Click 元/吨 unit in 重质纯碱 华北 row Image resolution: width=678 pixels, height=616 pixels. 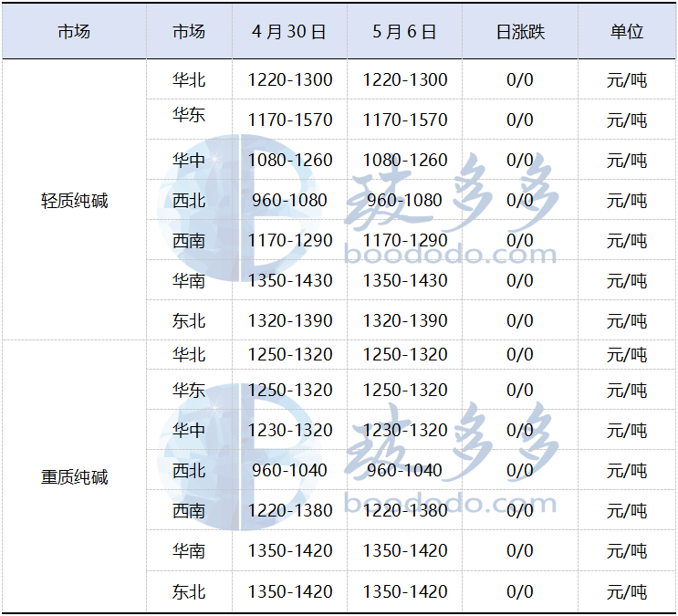pos(627,355)
